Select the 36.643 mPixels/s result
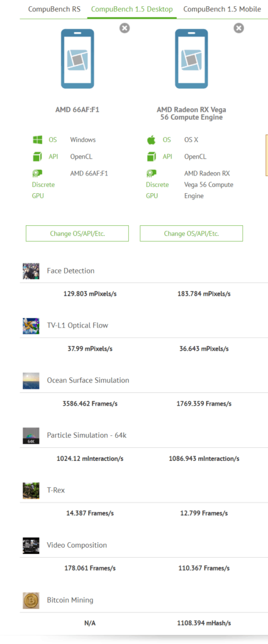Image resolution: width=268 pixels, height=644 pixels. pyautogui.click(x=204, y=349)
